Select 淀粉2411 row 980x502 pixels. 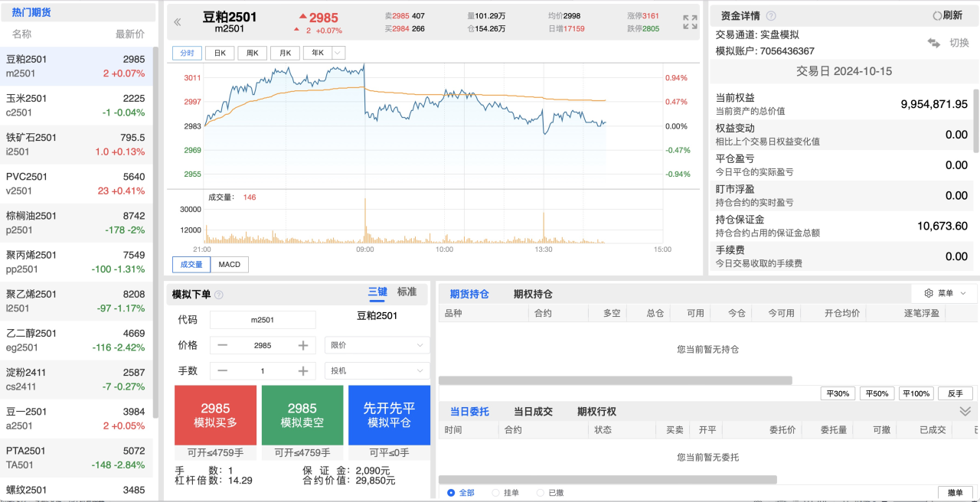(76, 380)
